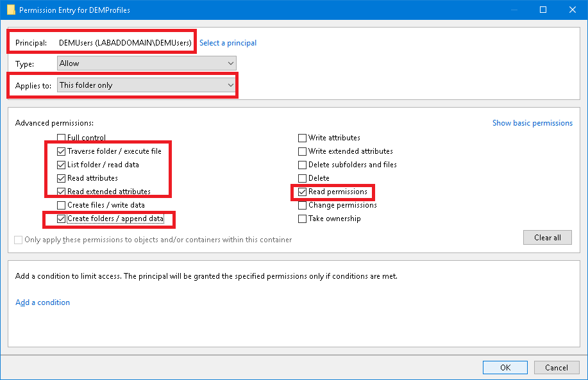Viewport: 588px width, 380px height.
Task: Close the Permission Entry dialog
Action: (573, 10)
